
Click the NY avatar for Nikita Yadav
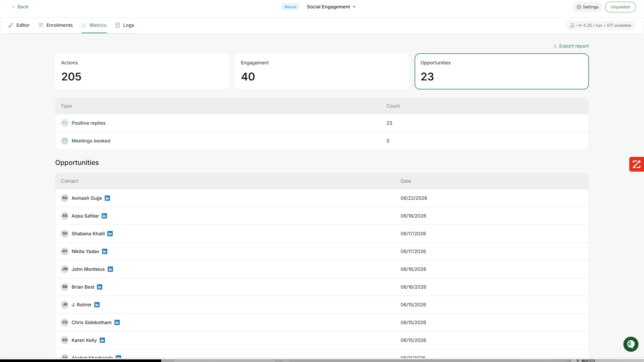pos(65,251)
